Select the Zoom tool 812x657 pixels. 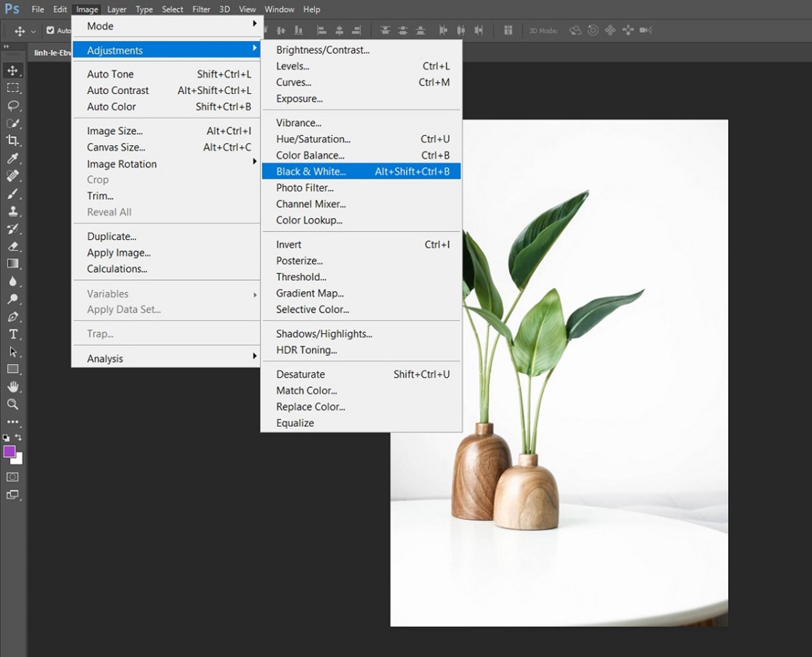[x=13, y=404]
